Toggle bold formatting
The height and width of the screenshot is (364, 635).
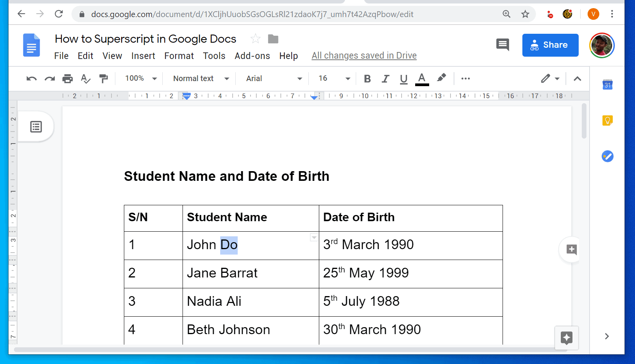pos(367,79)
